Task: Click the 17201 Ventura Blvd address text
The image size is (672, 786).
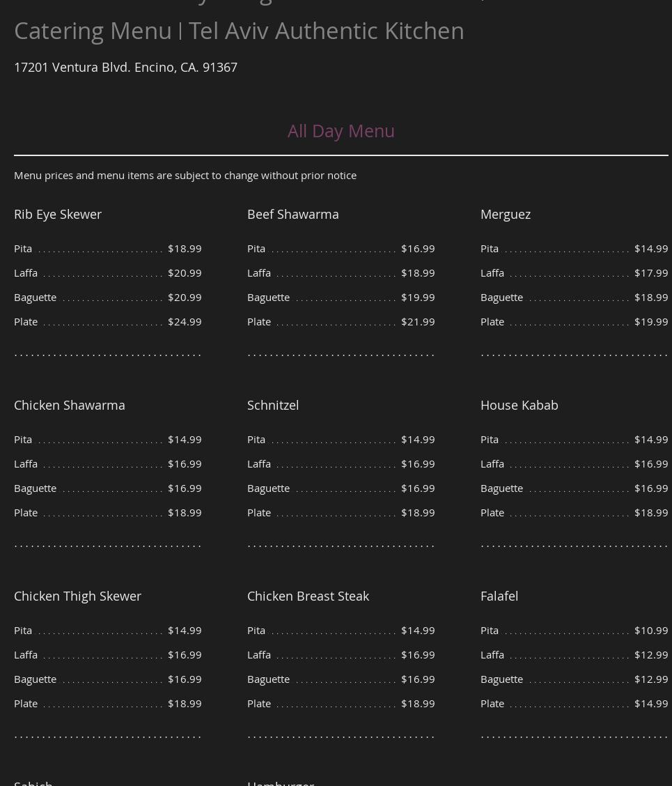Action: click(x=125, y=67)
